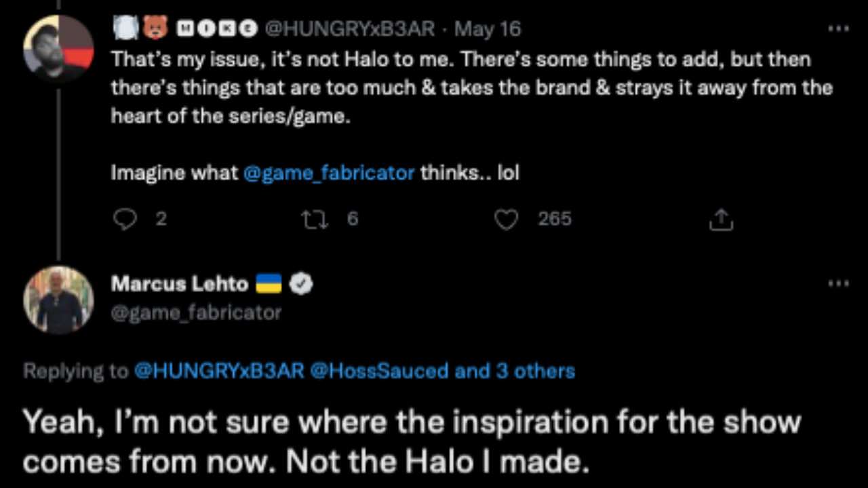This screenshot has width=868, height=488.
Task: Click the May 16 timestamp
Action: click(x=488, y=29)
